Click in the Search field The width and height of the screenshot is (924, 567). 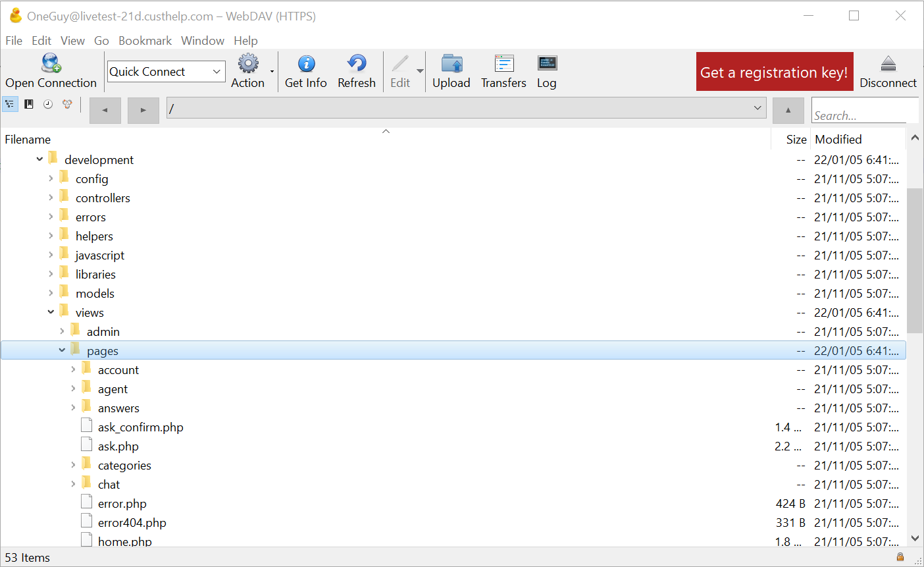tap(865, 110)
